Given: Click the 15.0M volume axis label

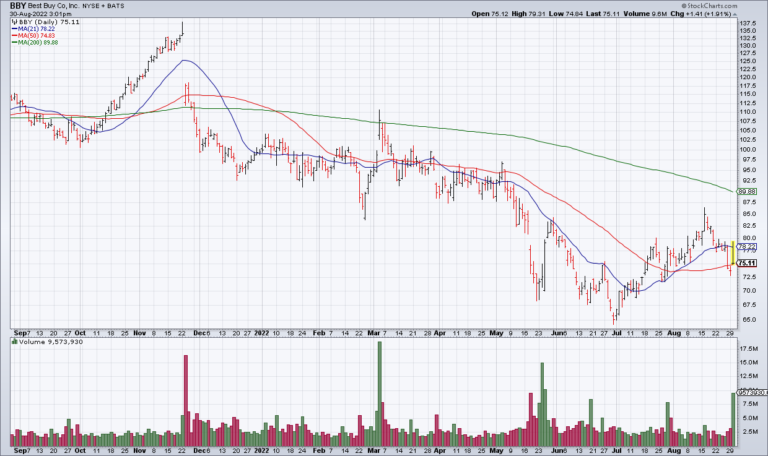Looking at the screenshot, I should point(749,362).
